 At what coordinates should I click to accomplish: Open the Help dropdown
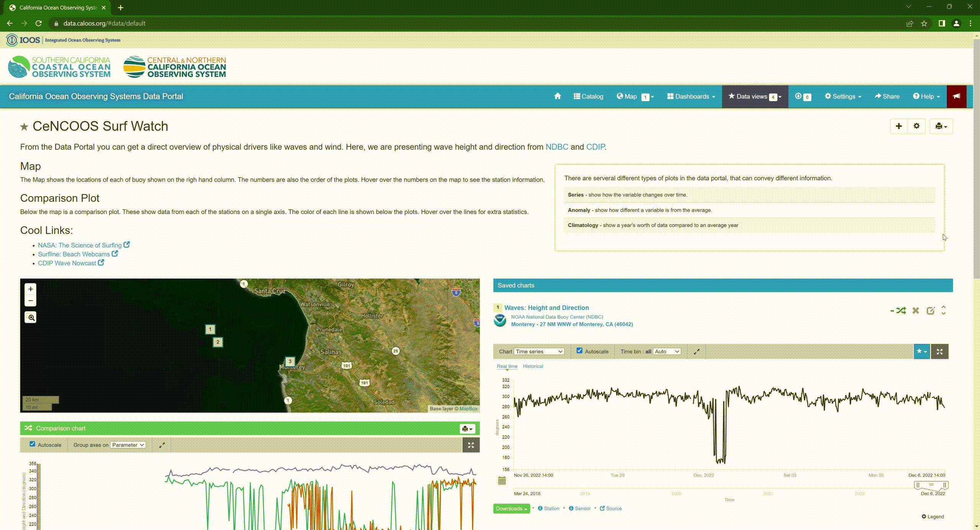tap(926, 97)
